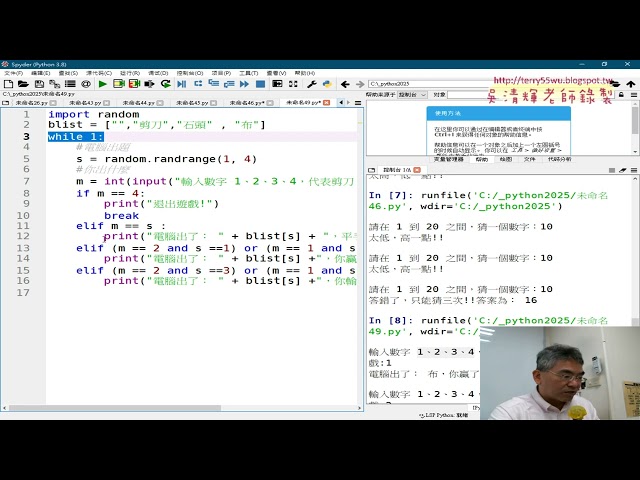Image resolution: width=640 pixels, height=480 pixels.
Task: Open the file list toolbar icon
Action: [70, 84]
